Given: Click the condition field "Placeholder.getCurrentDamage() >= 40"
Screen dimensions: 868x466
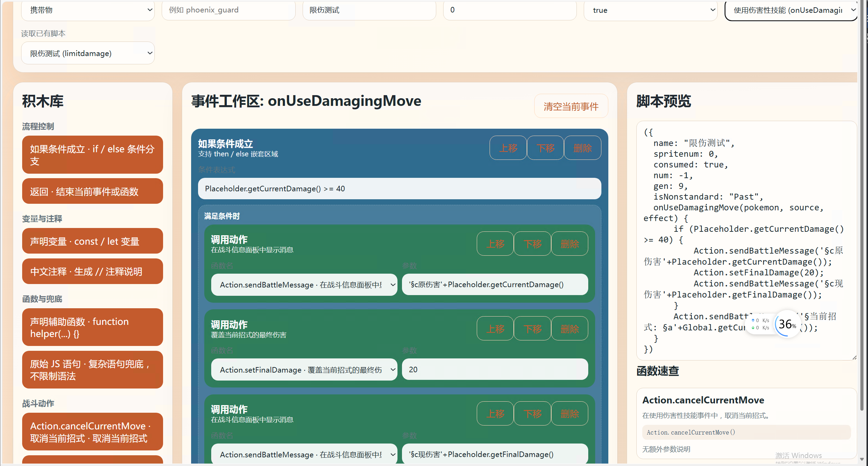Looking at the screenshot, I should 400,189.
